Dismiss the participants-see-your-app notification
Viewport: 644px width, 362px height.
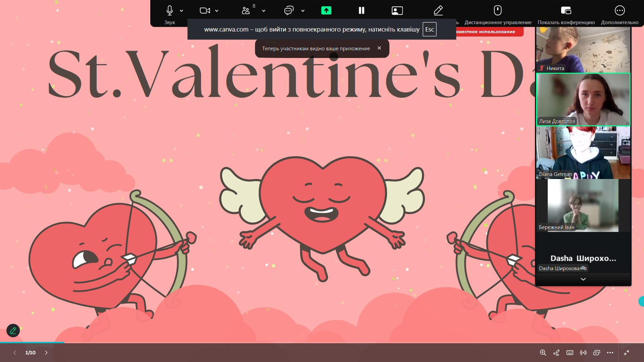[379, 48]
